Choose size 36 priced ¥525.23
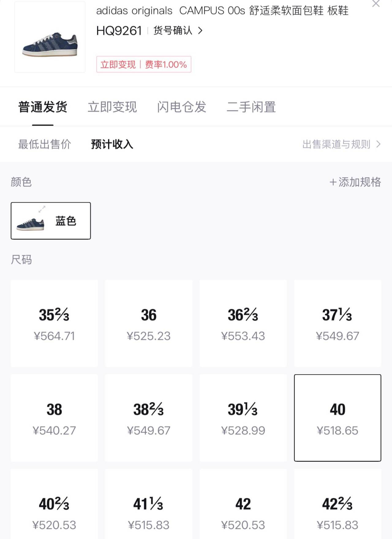 149,323
